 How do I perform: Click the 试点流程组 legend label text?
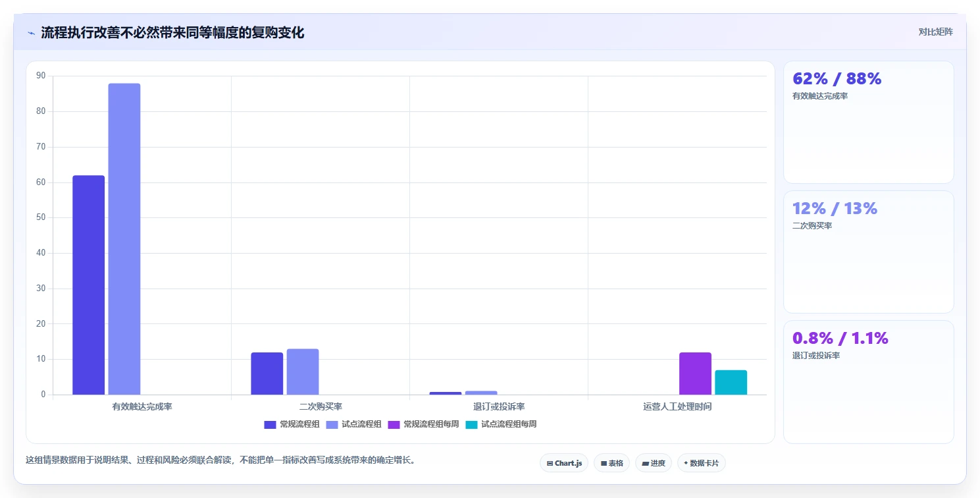click(x=361, y=424)
